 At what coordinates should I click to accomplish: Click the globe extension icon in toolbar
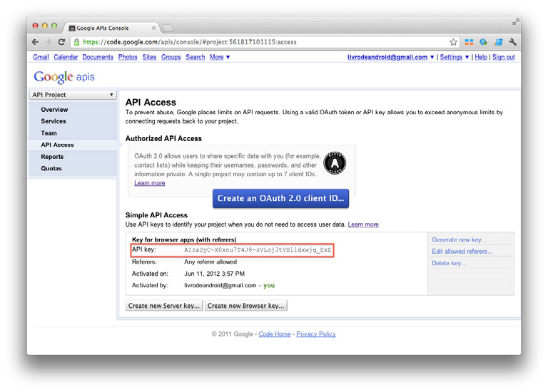pyautogui.click(x=484, y=42)
